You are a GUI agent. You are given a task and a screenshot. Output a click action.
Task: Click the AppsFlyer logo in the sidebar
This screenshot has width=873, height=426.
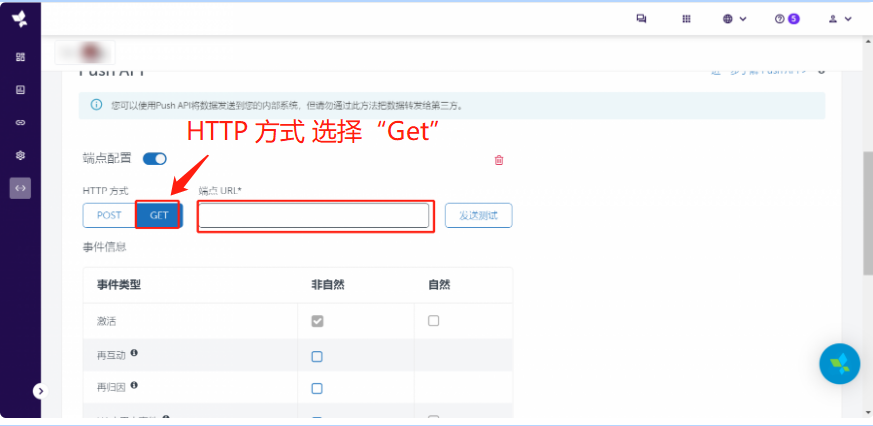(x=20, y=19)
